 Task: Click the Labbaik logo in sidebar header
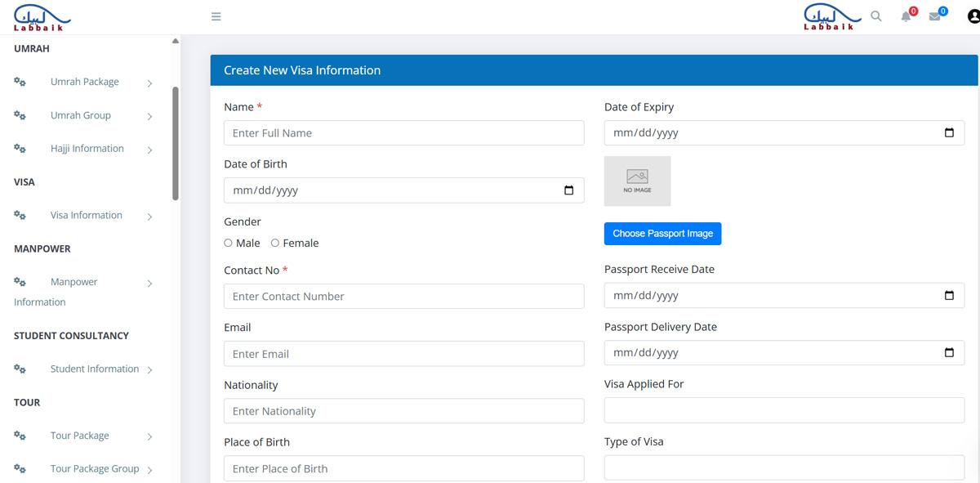pos(42,16)
